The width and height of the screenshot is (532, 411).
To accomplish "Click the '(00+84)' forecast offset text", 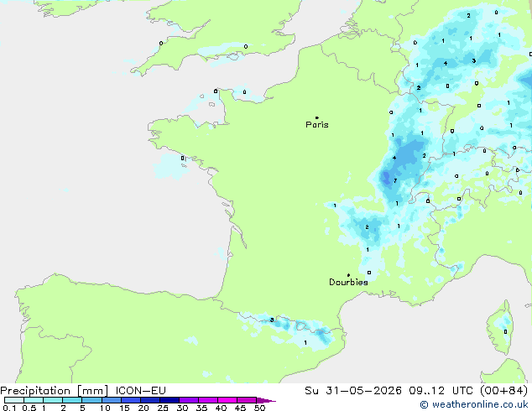I will [x=504, y=391].
